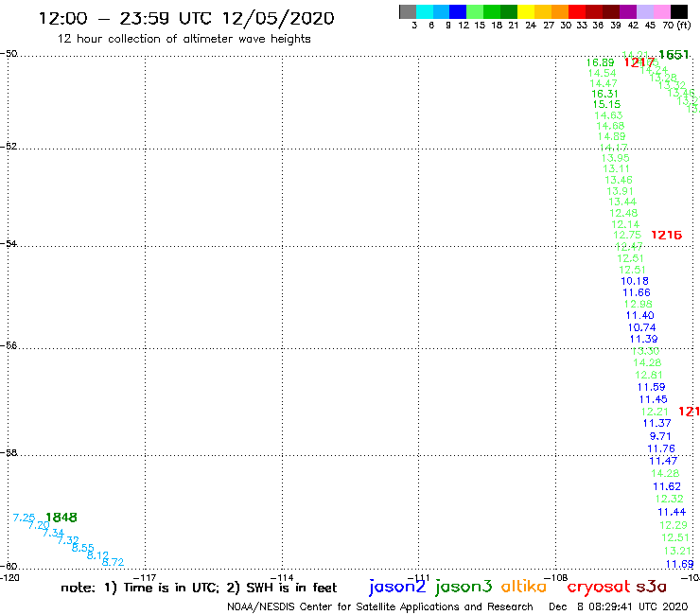Click the NOAA/NESDIS credit line

point(380,606)
